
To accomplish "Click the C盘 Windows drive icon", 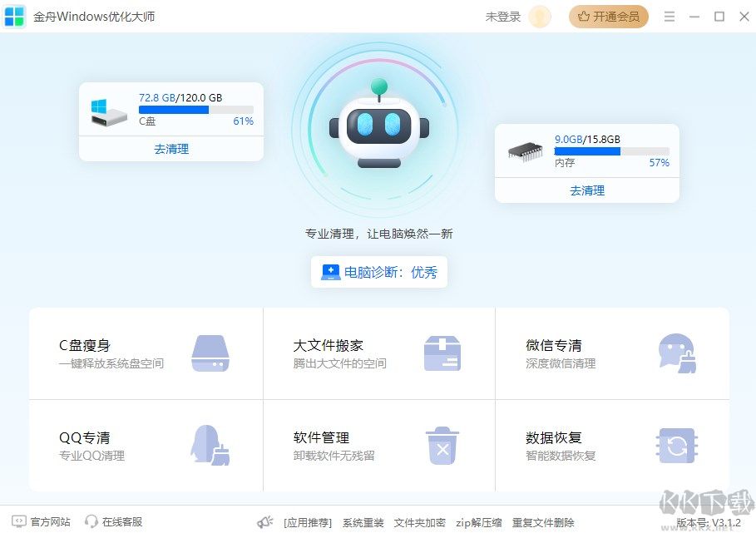I will [109, 113].
